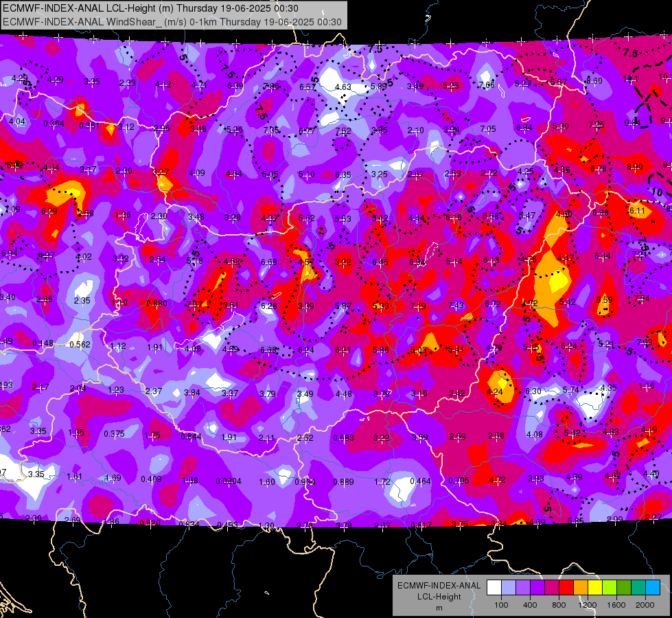Click the wind shear value 0.375

click(115, 434)
